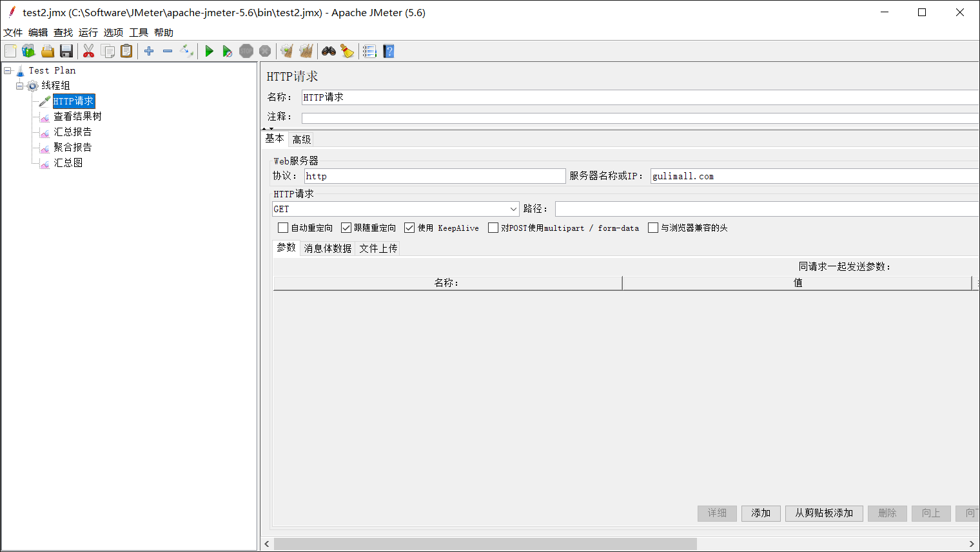
Task: Open the 运行 menu
Action: coord(88,33)
